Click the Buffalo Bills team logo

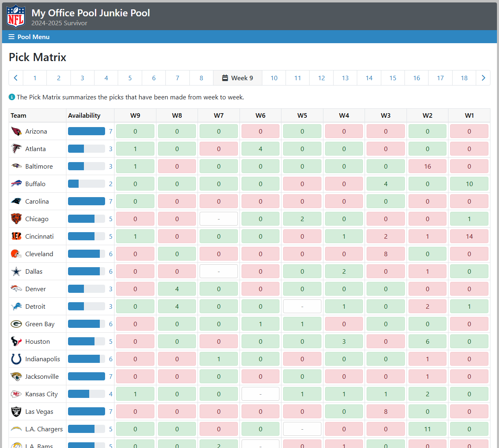[16, 184]
